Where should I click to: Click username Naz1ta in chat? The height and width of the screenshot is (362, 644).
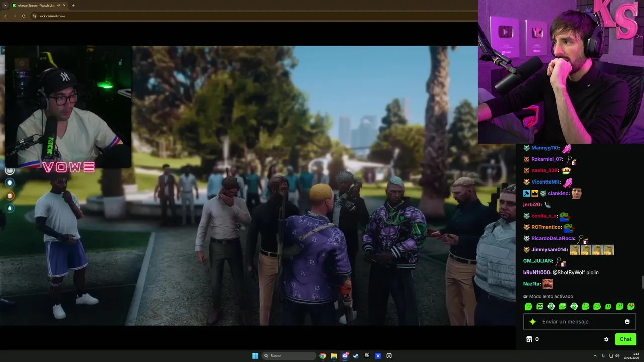[531, 284]
